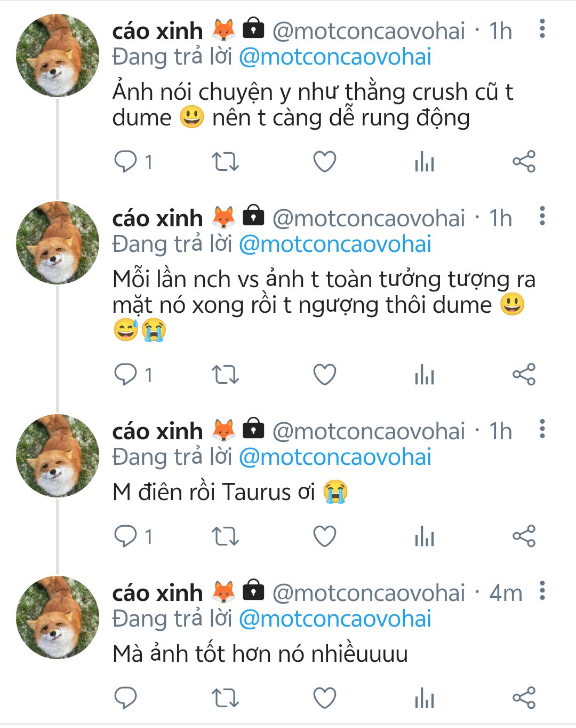Open @motconcaovohai mention link in first tweet
The height and width of the screenshot is (728, 576).
(x=335, y=57)
